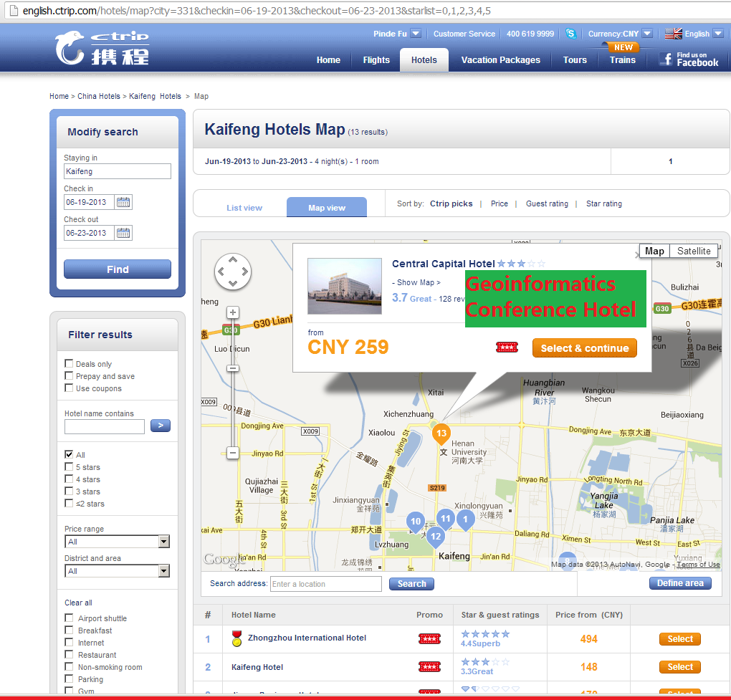Click the promo coupon icon in the hotel popup

point(507,347)
